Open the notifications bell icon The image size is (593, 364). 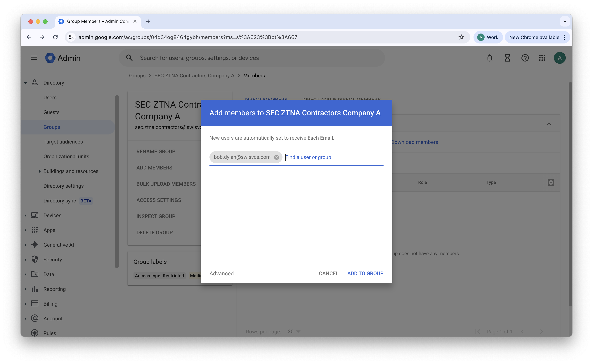point(489,58)
